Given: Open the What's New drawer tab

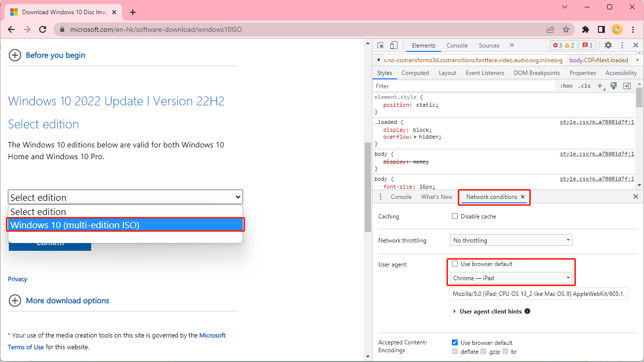Looking at the screenshot, I should [x=437, y=197].
